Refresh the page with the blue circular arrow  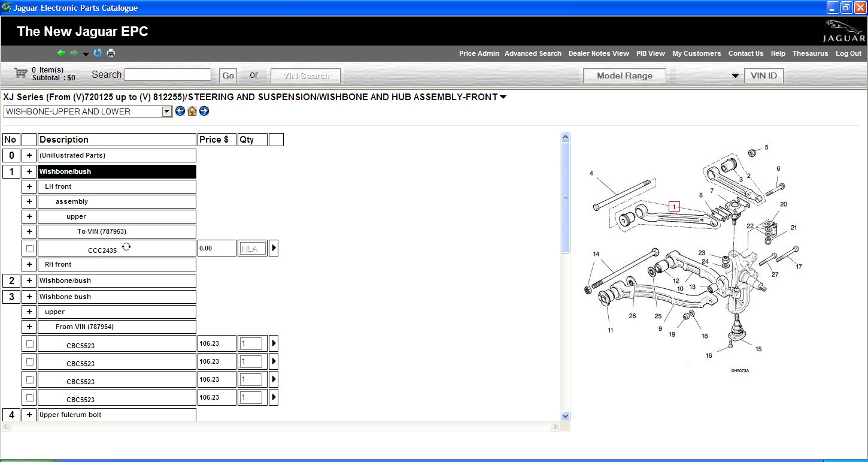[x=98, y=53]
